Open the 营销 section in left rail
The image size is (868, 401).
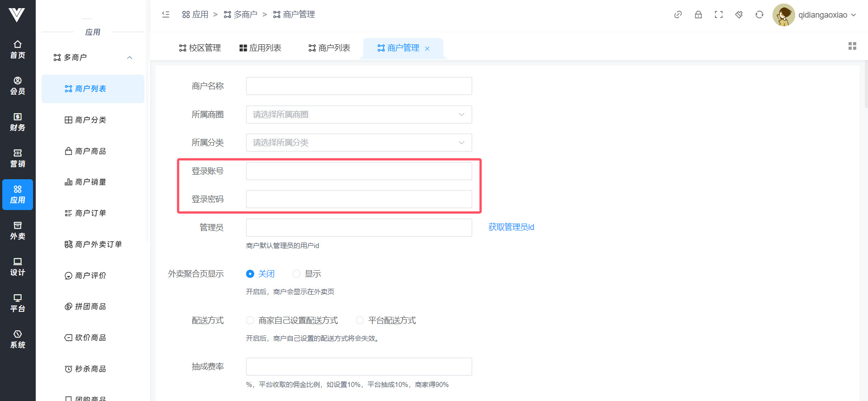pos(18,158)
